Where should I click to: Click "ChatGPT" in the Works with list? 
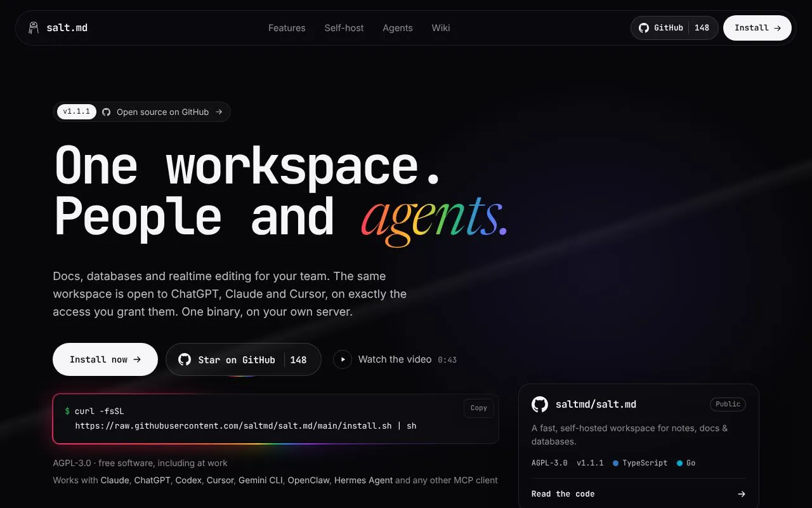tap(152, 480)
